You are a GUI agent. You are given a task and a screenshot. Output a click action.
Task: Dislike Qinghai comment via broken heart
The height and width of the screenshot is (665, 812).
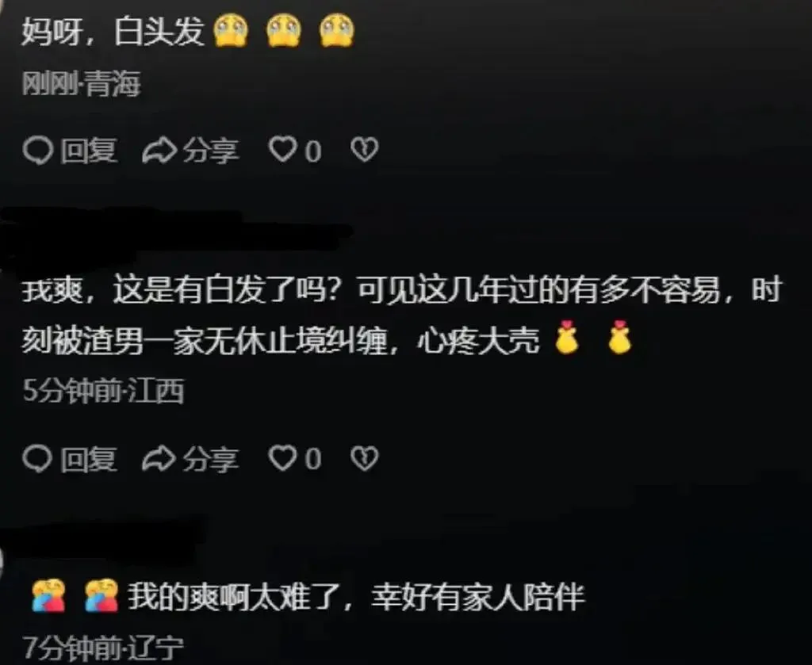(365, 150)
